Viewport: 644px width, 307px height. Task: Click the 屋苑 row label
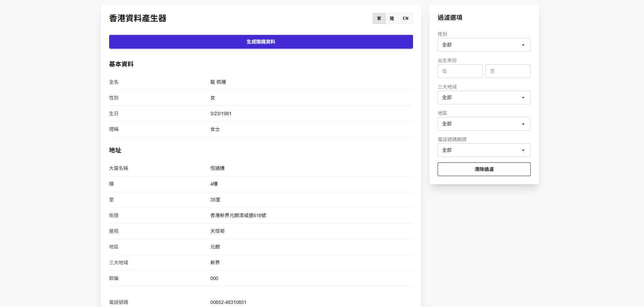114,231
